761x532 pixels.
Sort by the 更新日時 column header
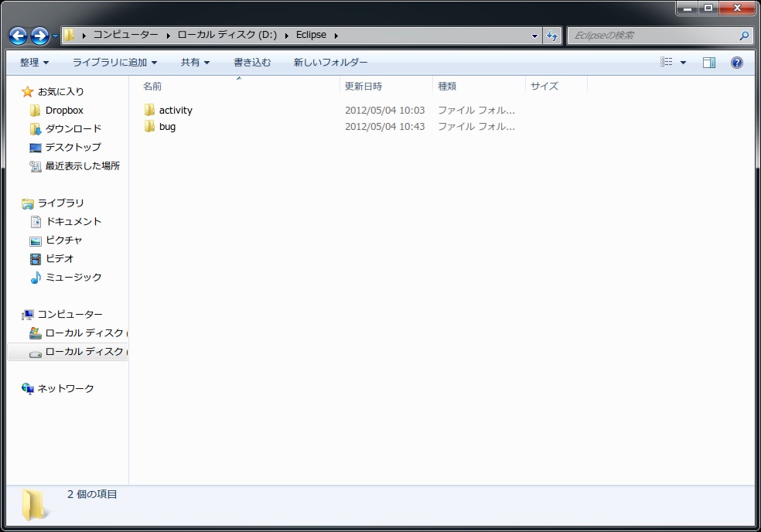tap(363, 87)
